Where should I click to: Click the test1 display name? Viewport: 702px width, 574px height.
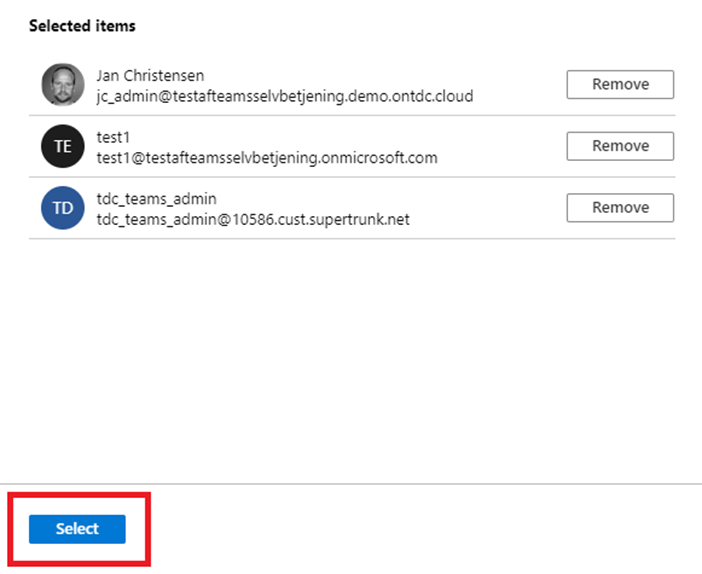pyautogui.click(x=113, y=137)
